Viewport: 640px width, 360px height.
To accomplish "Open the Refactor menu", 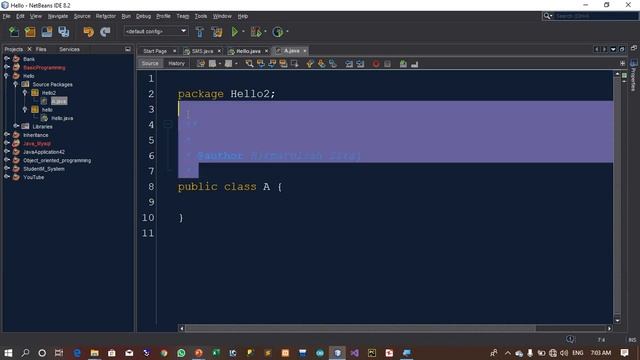I will pos(106,16).
